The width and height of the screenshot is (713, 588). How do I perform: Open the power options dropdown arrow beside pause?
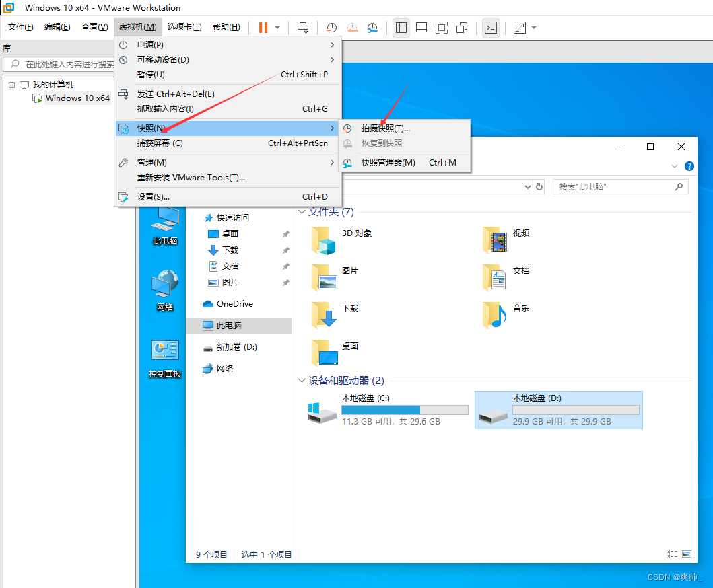click(x=277, y=28)
